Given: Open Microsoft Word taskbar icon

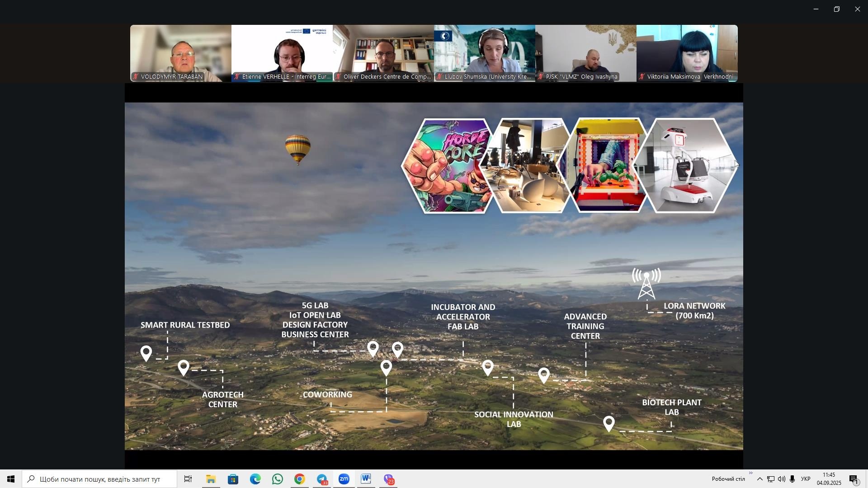Looking at the screenshot, I should [366, 479].
